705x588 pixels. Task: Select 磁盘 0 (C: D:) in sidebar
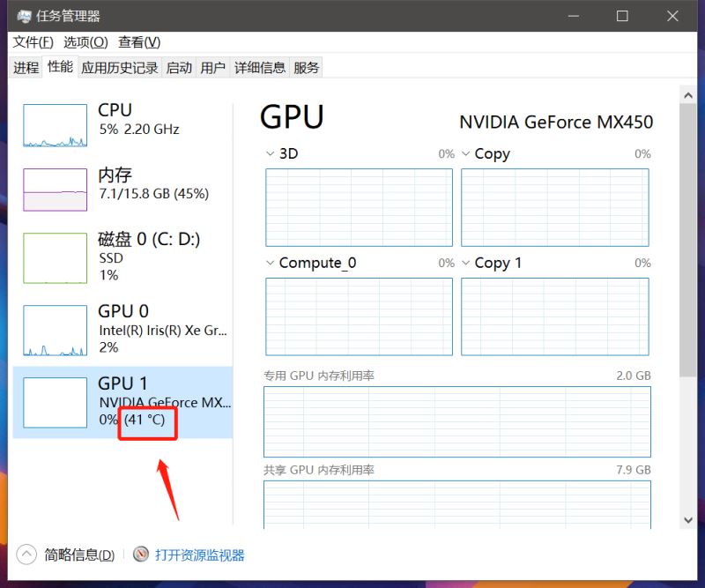[122, 257]
